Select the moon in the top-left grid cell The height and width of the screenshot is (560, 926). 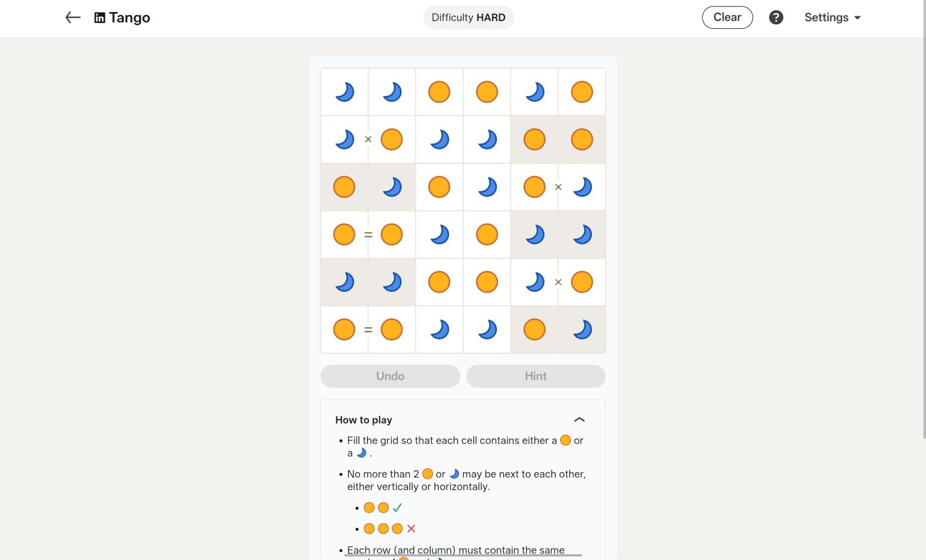344,91
